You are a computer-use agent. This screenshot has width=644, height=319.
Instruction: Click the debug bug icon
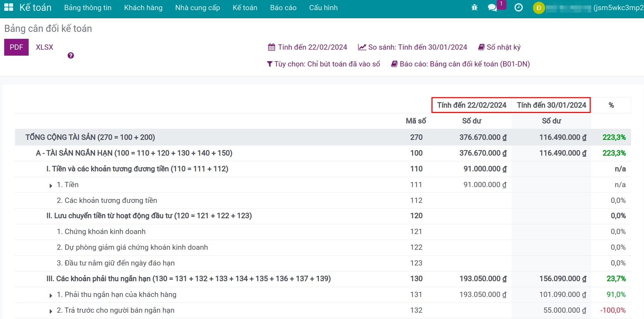(474, 7)
